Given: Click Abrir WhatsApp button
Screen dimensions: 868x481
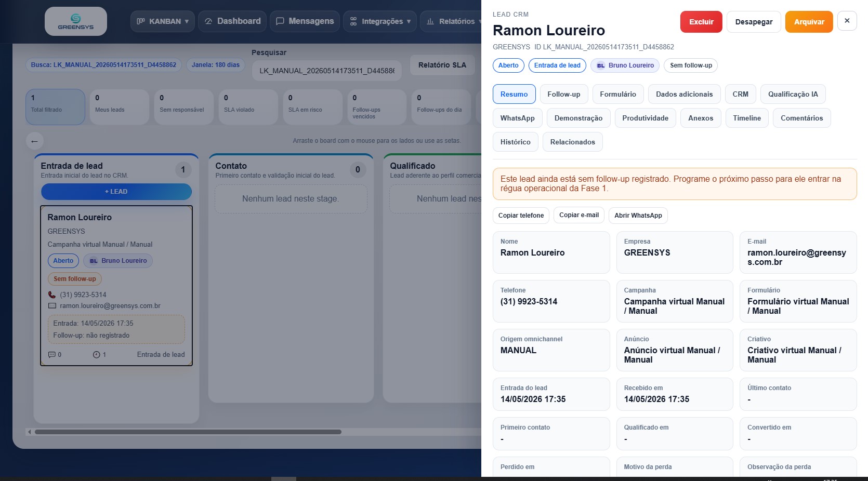Looking at the screenshot, I should 638,215.
